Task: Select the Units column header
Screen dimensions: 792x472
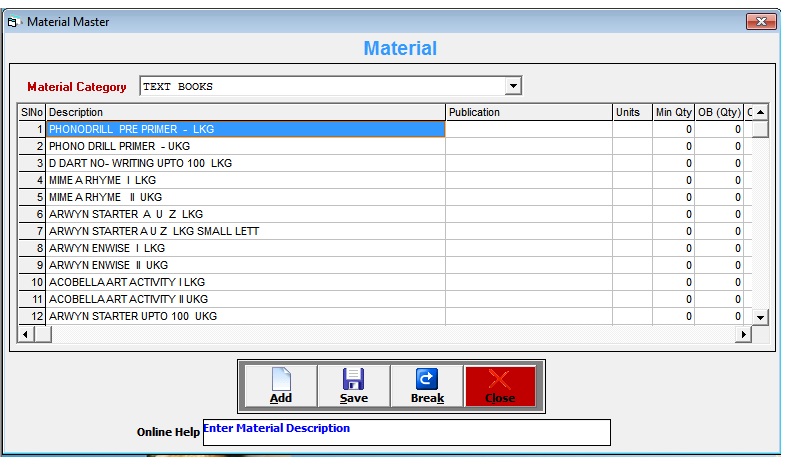Action: [x=632, y=112]
